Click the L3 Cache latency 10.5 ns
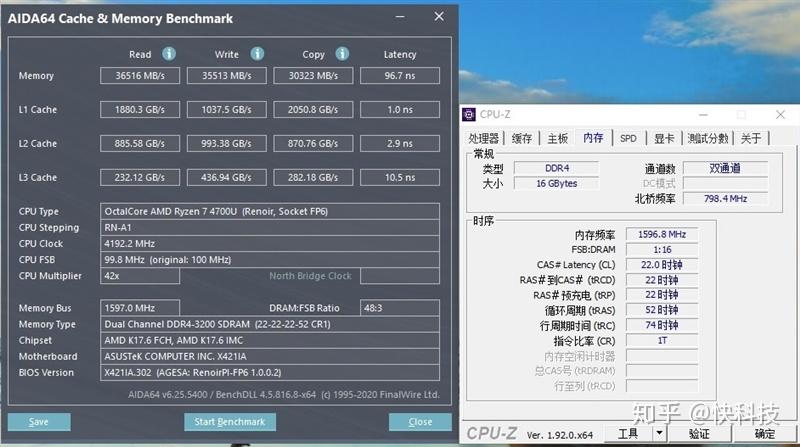The height and width of the screenshot is (447, 800). [400, 178]
